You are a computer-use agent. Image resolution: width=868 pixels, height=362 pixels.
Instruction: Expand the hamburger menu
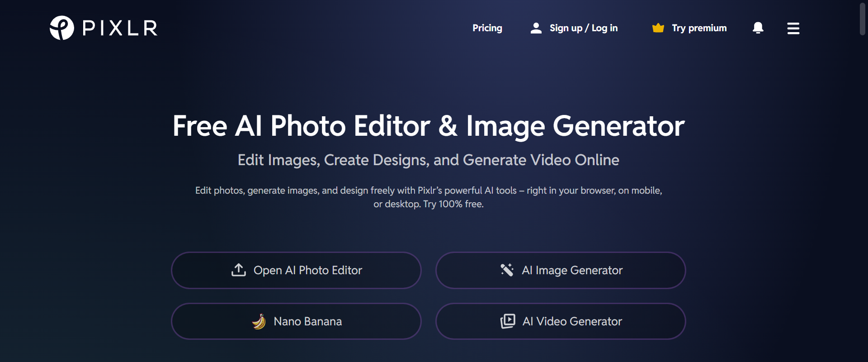point(793,29)
